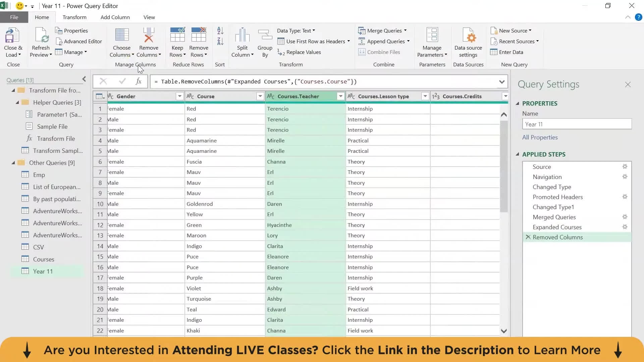Screen dimensions: 644x362
Task: Select the Changed Type1 applied step
Action: click(x=577, y=207)
